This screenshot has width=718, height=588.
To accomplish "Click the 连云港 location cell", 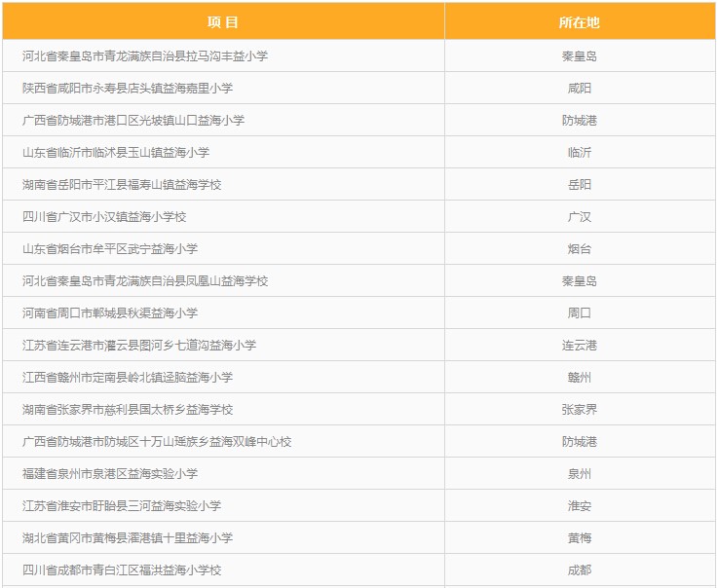I will click(580, 345).
